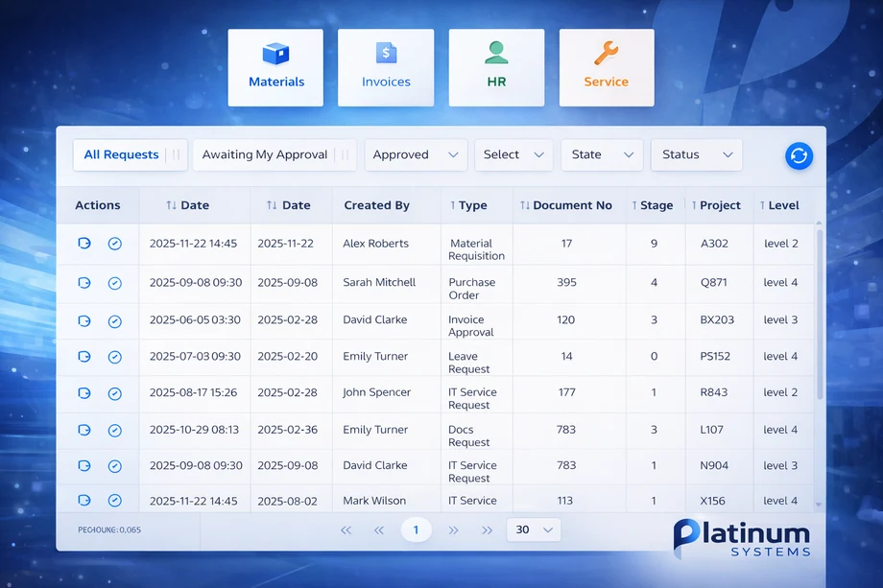The width and height of the screenshot is (883, 588).
Task: Sort by Type column header
Action: (468, 205)
